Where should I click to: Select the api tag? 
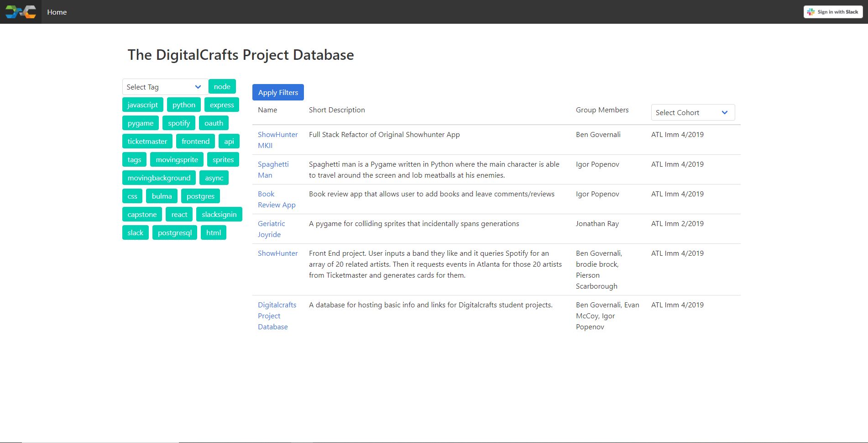(x=229, y=141)
